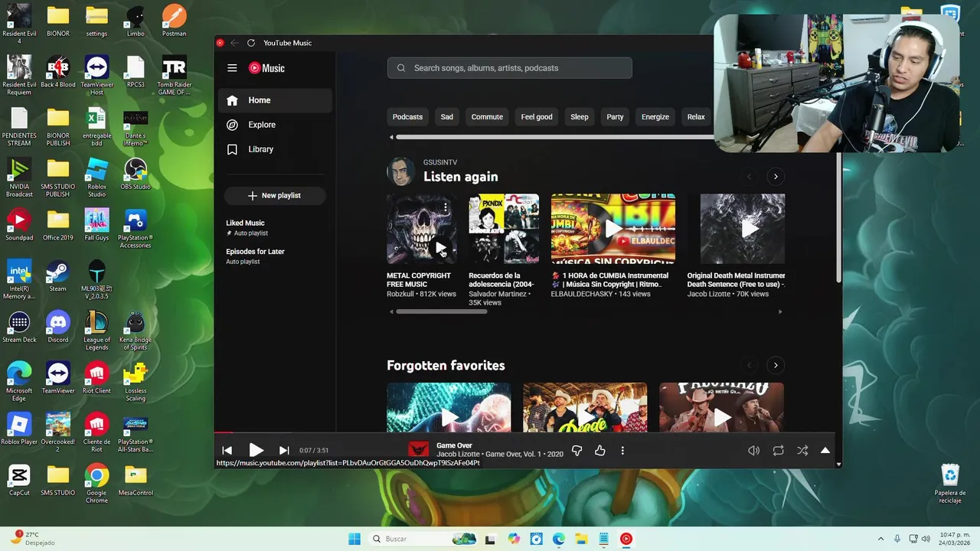
Task: Select the Relax mood chip
Action: tap(696, 117)
